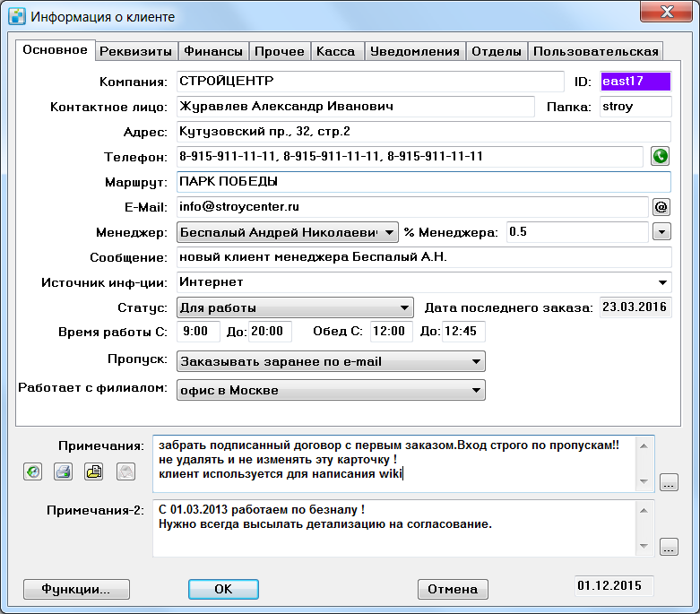
Task: Click the Адрес field Кутузовский пр.
Action: (x=424, y=131)
